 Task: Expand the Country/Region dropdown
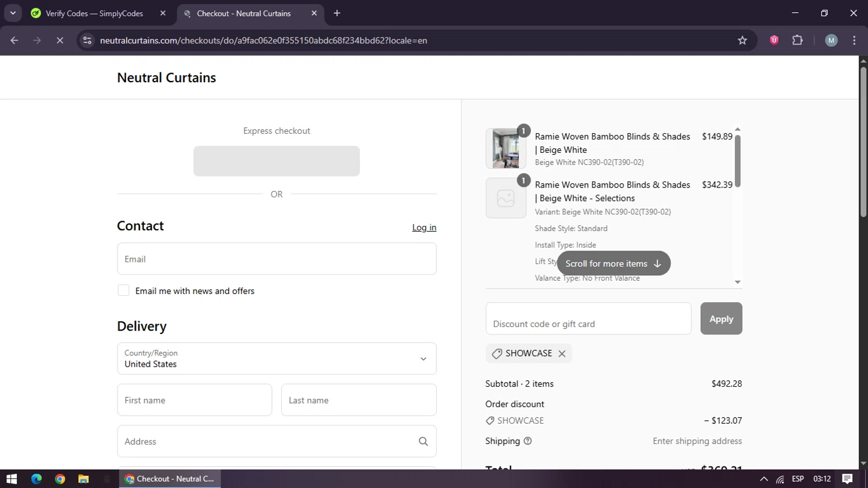tap(277, 358)
